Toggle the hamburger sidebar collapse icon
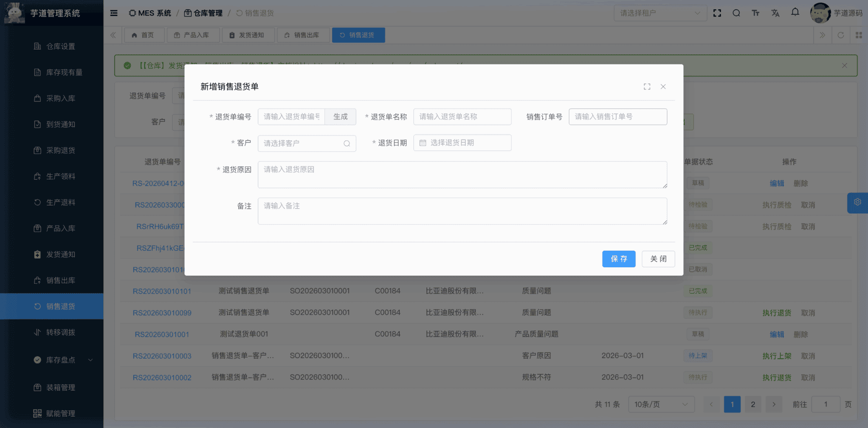The height and width of the screenshot is (428, 868). 114,13
